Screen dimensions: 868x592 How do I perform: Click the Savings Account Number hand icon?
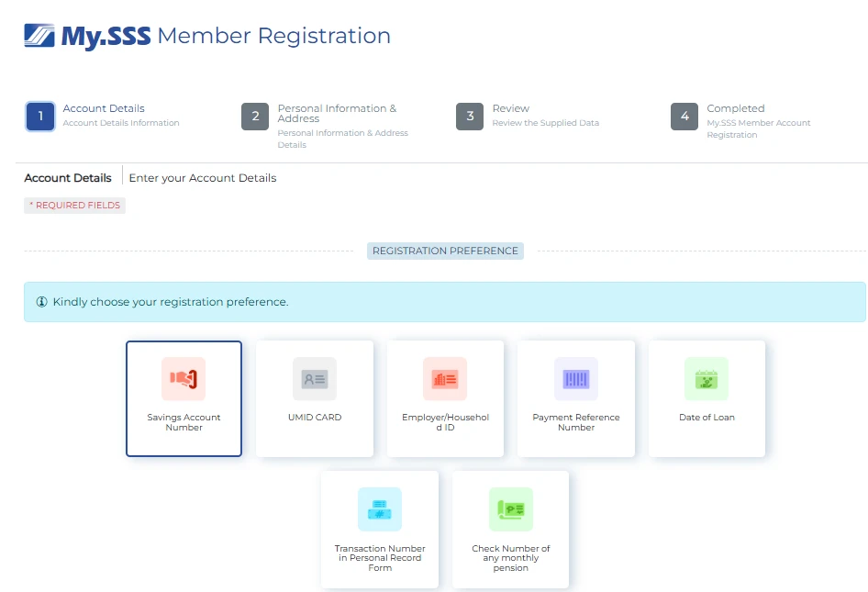coord(184,379)
